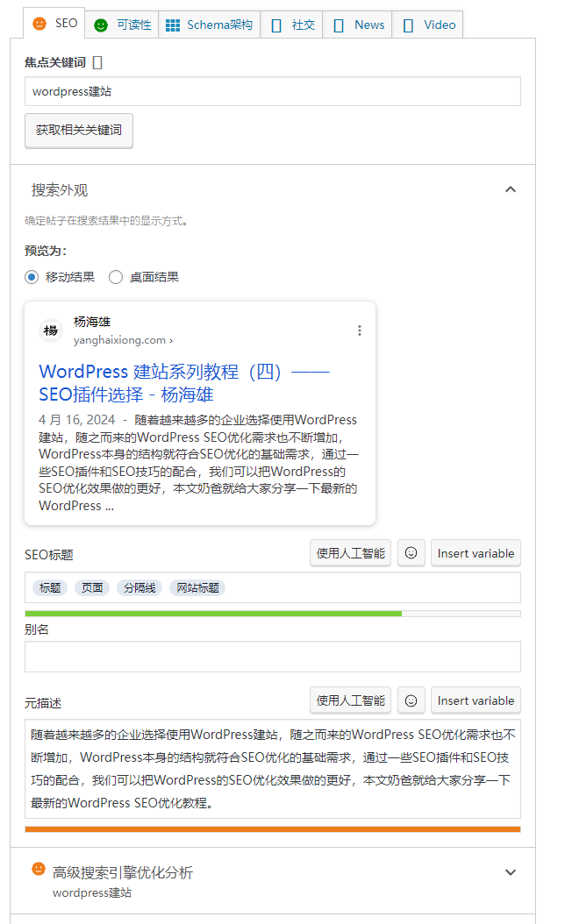Click 使用人工智能 button for 元描述

(x=350, y=700)
